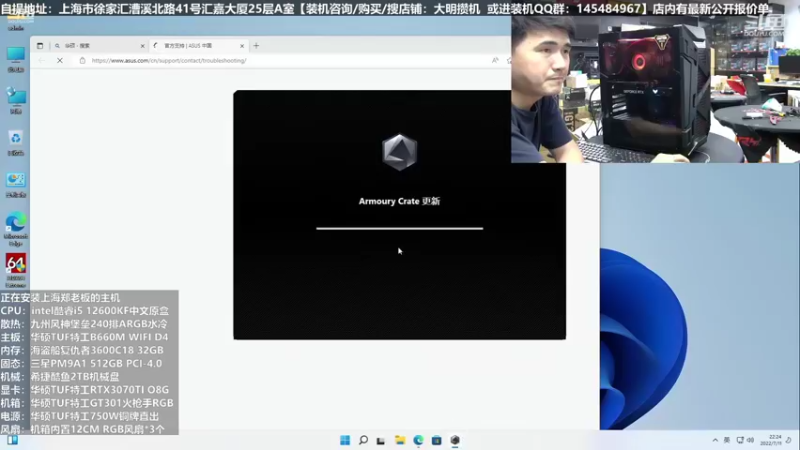Open Recycle Bin desktop icon
Screen dimensions: 800x450
tap(16, 142)
